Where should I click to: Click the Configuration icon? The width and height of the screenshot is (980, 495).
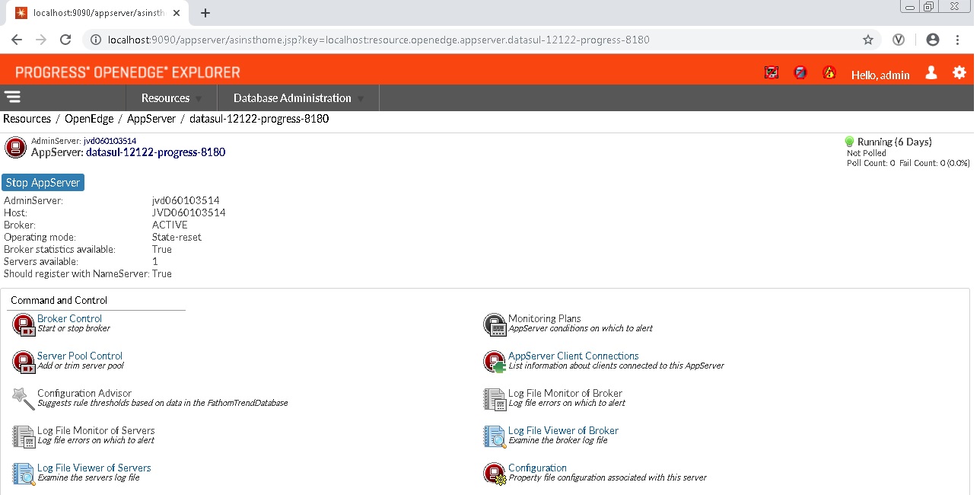point(495,474)
